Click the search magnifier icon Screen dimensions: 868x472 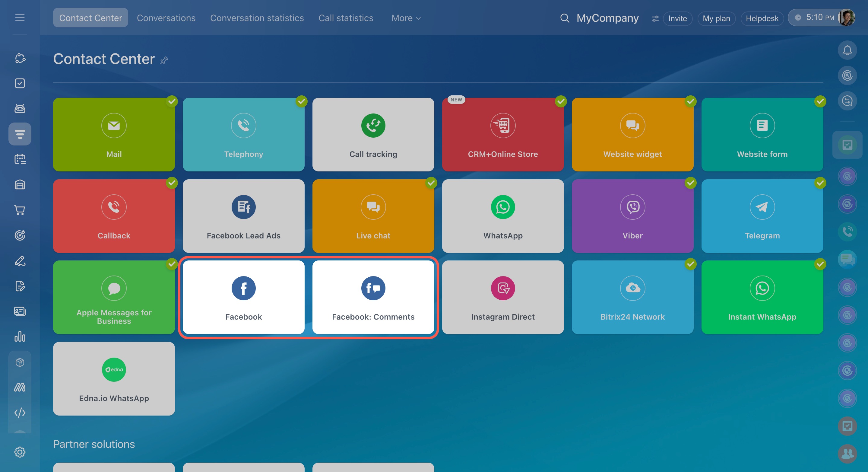(x=565, y=18)
